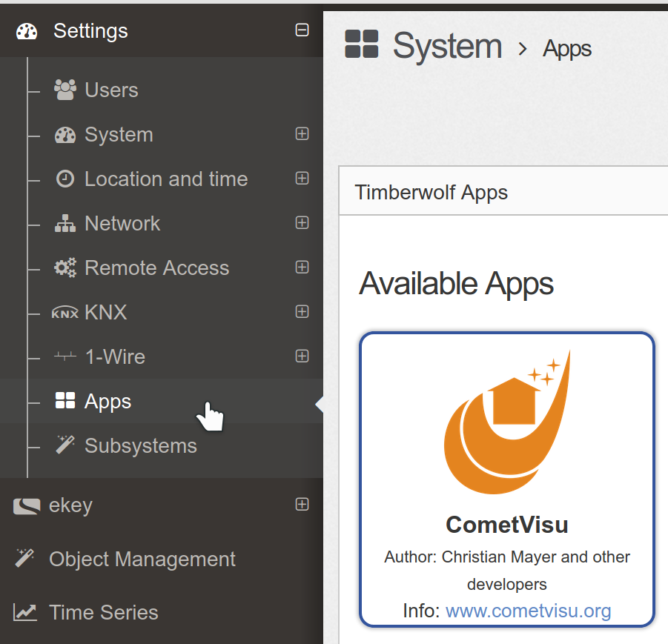This screenshot has height=644, width=668.
Task: Open the Subsystems settings entry
Action: click(141, 446)
